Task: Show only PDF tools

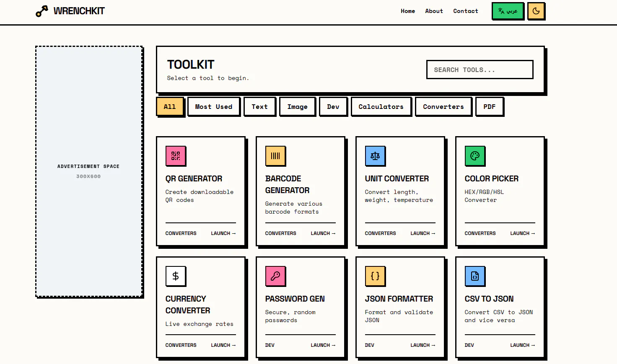Action: click(x=489, y=106)
